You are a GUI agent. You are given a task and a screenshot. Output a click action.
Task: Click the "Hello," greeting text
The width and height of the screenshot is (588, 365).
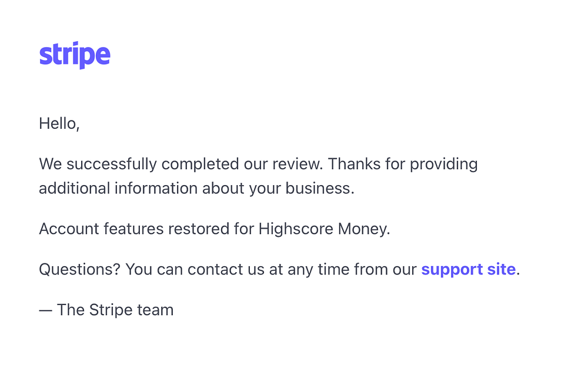click(x=59, y=123)
